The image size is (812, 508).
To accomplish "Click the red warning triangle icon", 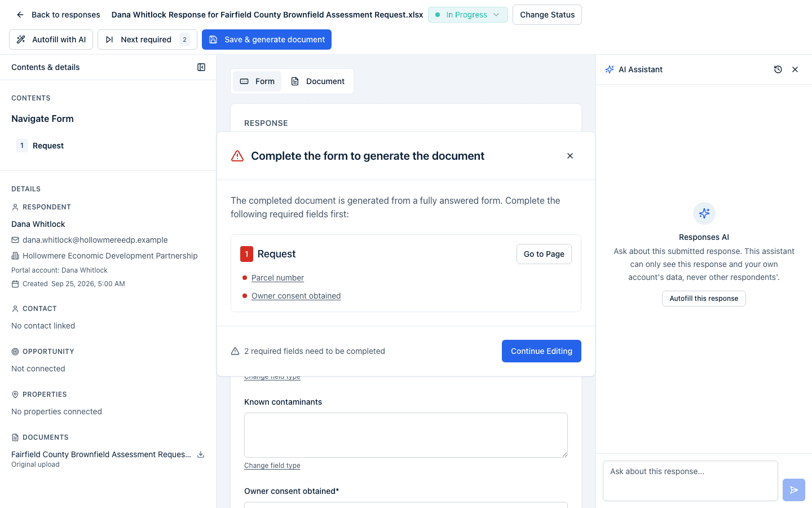I will coord(237,156).
